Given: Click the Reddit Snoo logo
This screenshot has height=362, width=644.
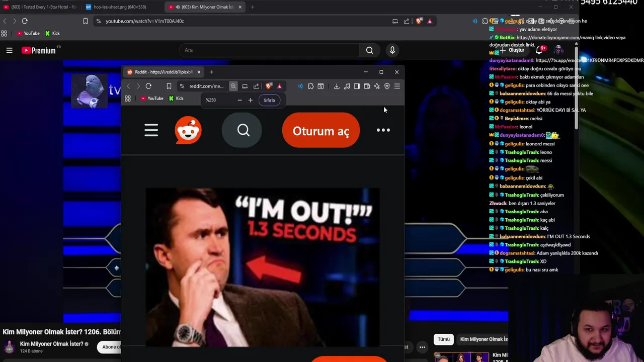Looking at the screenshot, I should coord(188,130).
